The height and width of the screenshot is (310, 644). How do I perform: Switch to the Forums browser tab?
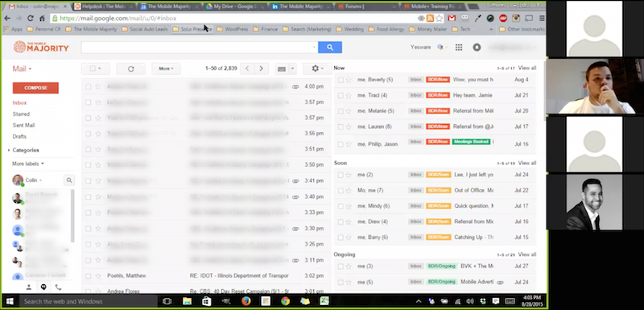pyautogui.click(x=367, y=6)
